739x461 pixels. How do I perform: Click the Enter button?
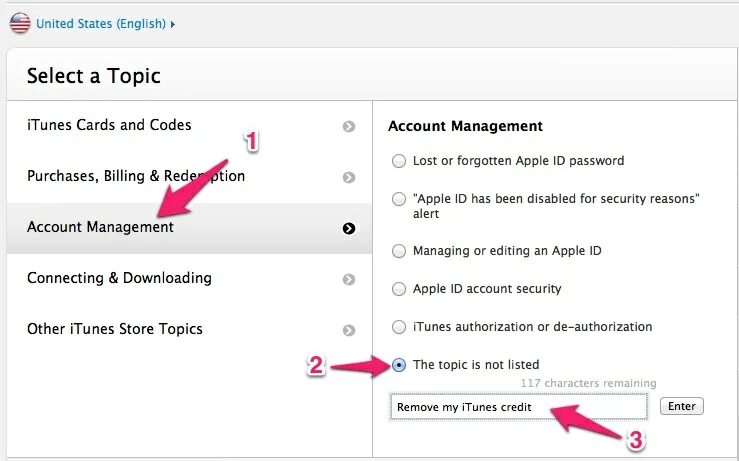coord(682,406)
